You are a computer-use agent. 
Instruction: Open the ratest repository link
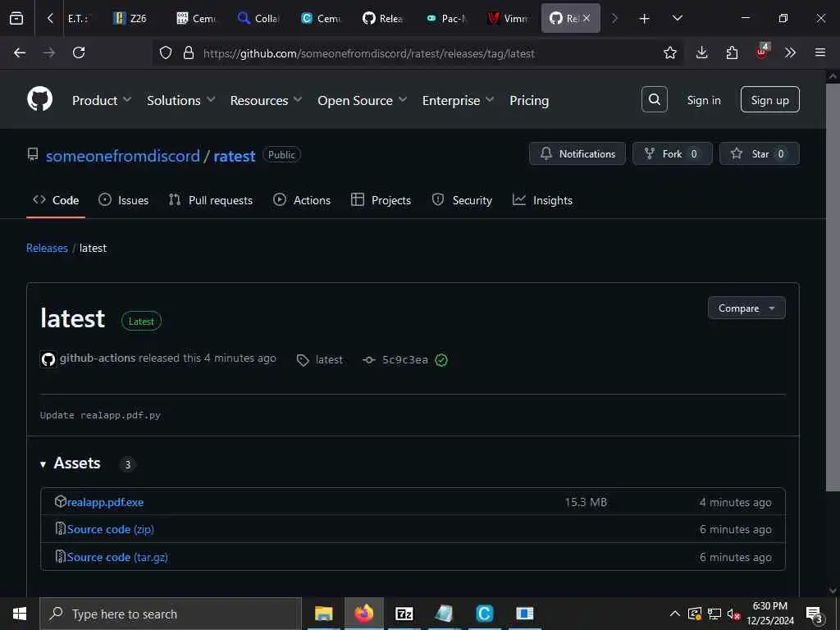pyautogui.click(x=234, y=156)
